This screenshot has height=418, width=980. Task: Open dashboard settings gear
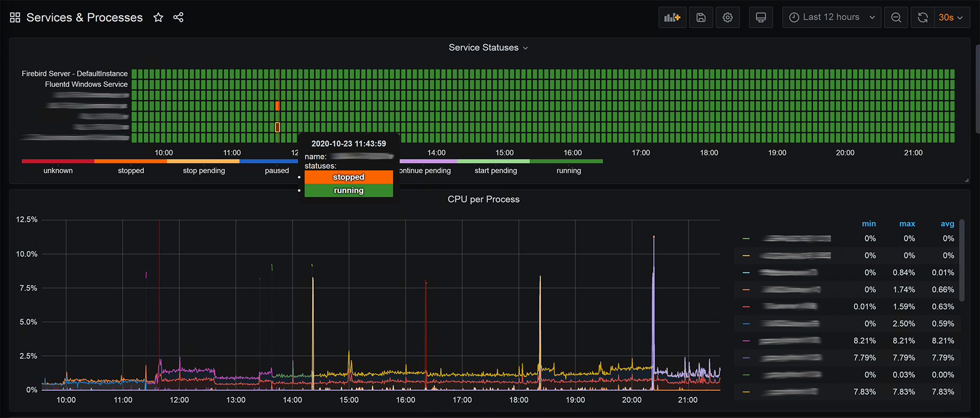(728, 18)
